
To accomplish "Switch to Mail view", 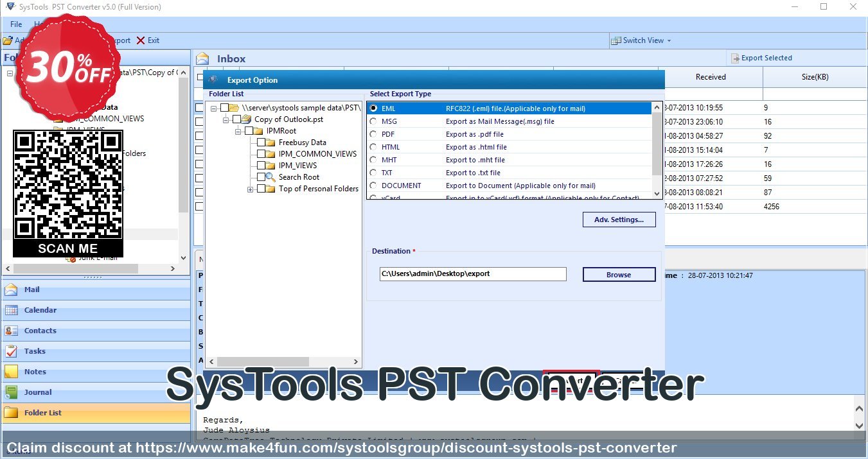I will [96, 290].
